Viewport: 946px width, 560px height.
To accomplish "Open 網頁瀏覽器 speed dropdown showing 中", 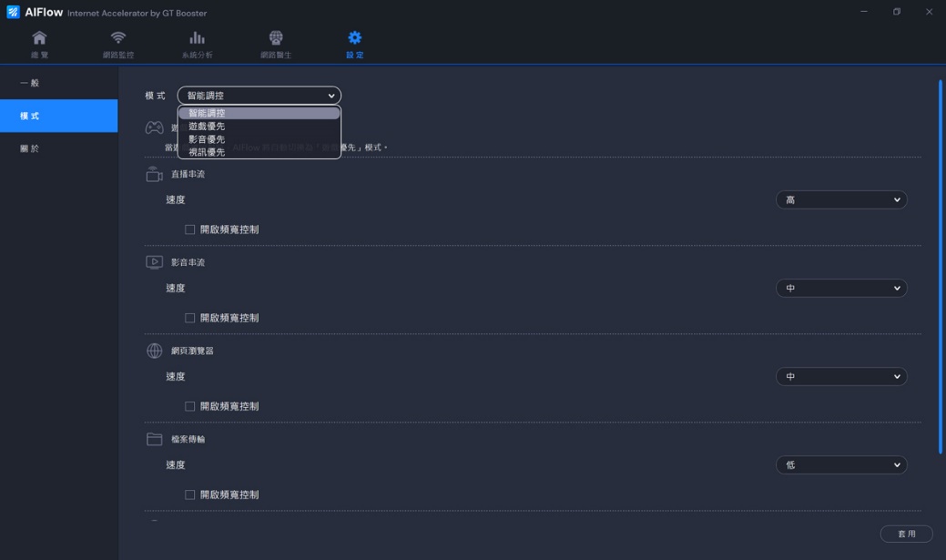I will (840, 377).
